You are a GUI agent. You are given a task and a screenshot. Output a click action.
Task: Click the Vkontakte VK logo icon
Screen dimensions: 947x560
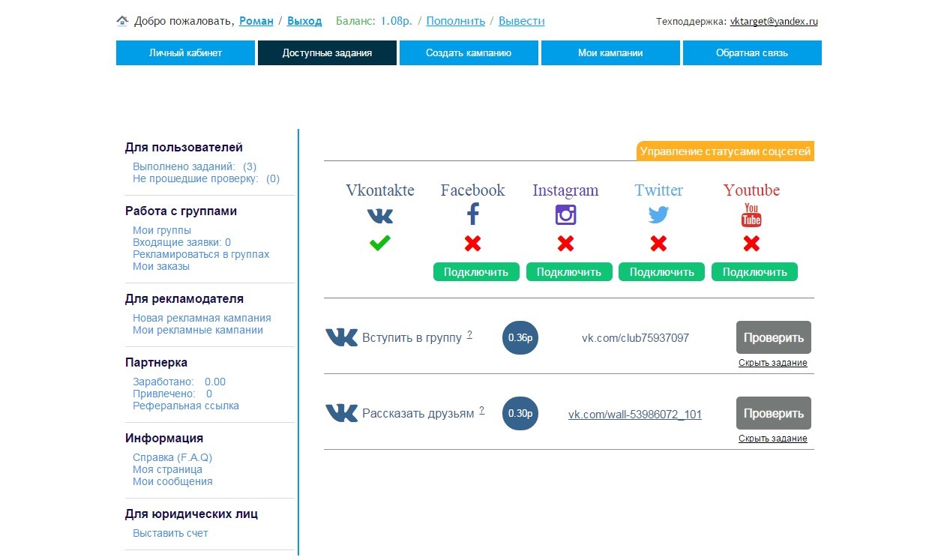380,216
